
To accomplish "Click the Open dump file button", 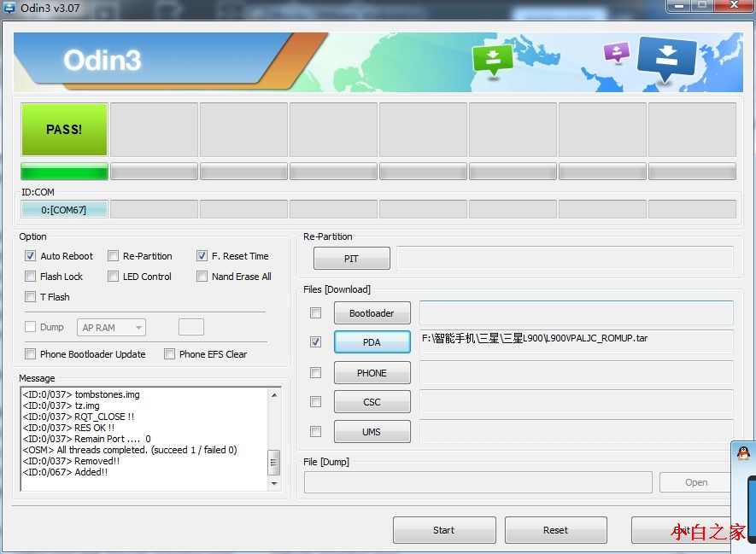I will pos(695,482).
